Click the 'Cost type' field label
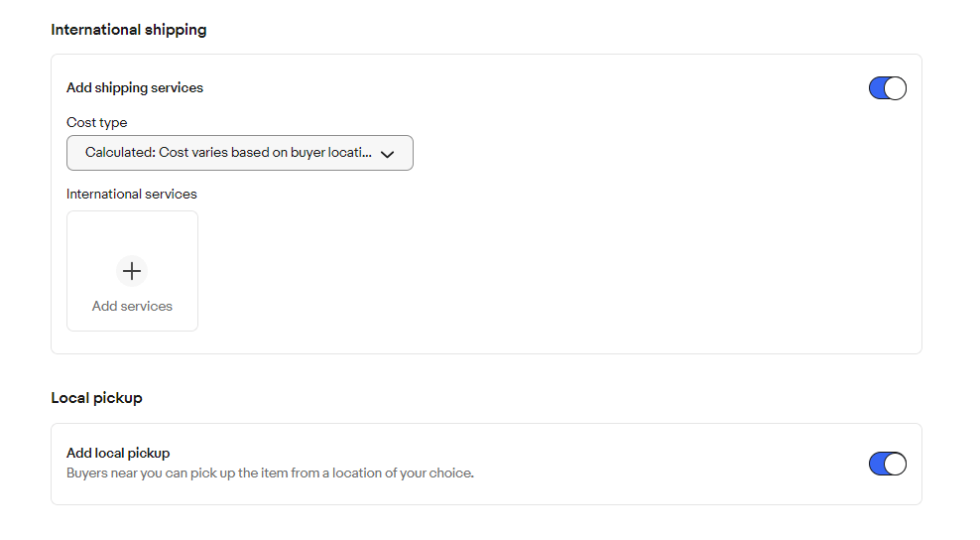The width and height of the screenshot is (980, 540). point(97,122)
